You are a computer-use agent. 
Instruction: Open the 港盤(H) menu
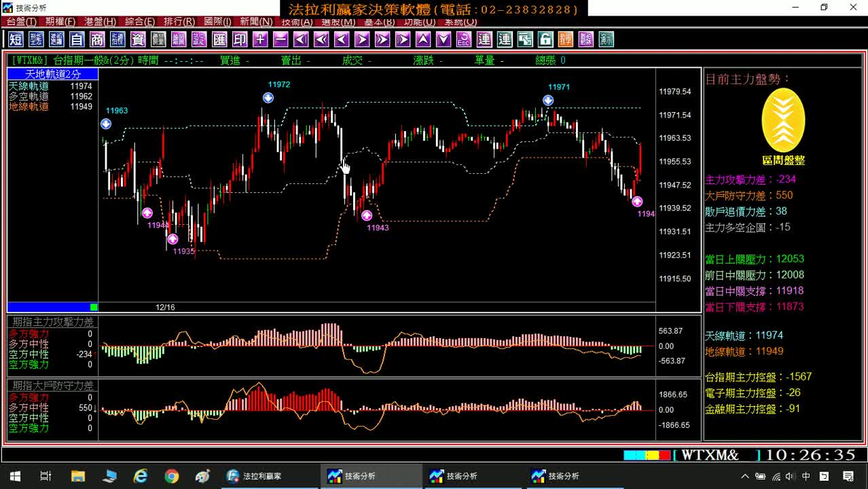point(100,22)
